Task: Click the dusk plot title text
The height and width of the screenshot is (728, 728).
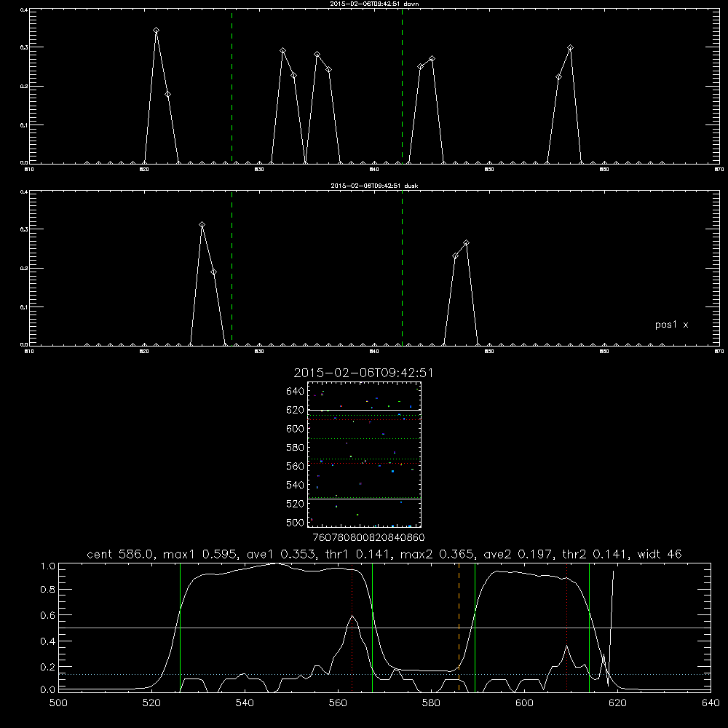Action: [x=374, y=186]
